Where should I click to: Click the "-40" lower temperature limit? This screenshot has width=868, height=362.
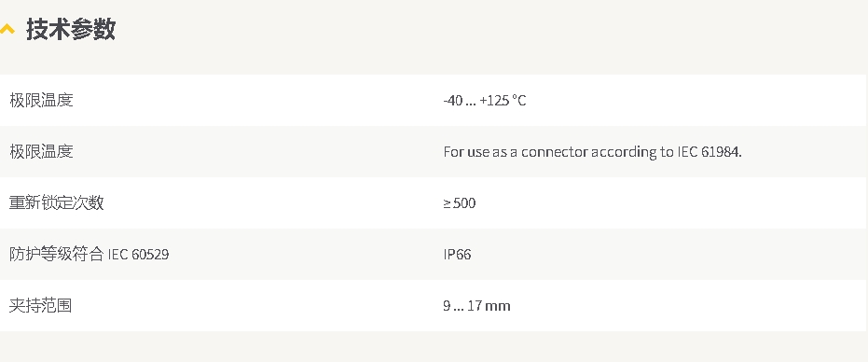453,101
